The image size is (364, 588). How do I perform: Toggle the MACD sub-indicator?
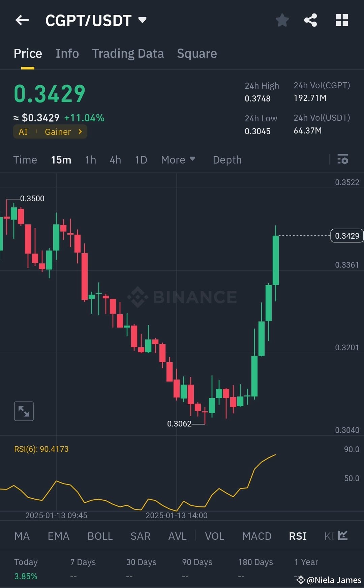pyautogui.click(x=257, y=536)
